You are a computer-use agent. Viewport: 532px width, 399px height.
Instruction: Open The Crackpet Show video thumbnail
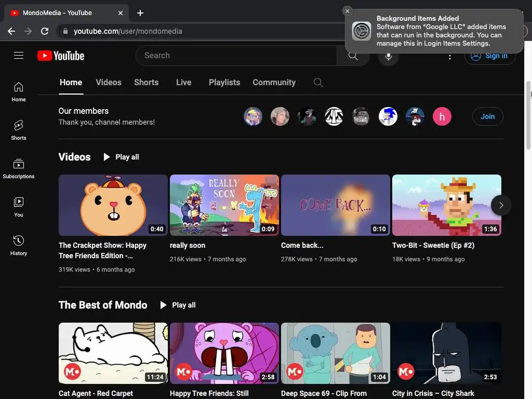(113, 205)
